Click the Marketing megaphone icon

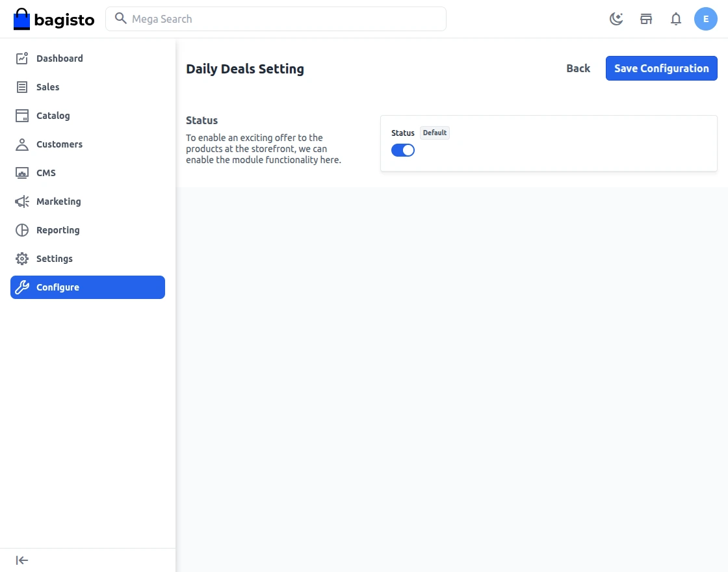tap(22, 201)
